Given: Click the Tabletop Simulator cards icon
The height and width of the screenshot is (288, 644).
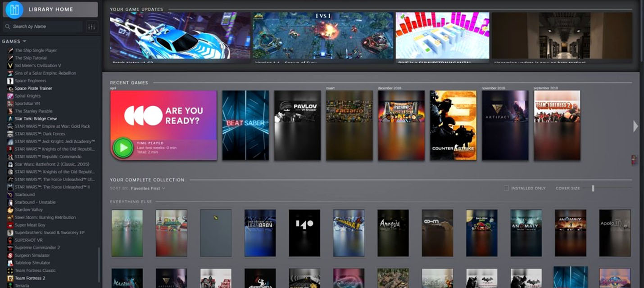Looking at the screenshot, I should (x=10, y=263).
